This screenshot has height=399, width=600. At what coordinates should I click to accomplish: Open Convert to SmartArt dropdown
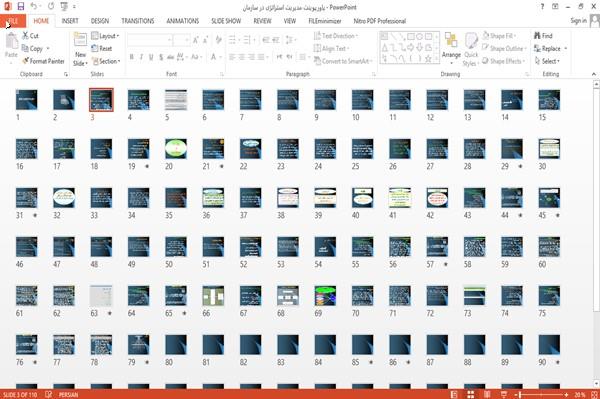tap(343, 61)
